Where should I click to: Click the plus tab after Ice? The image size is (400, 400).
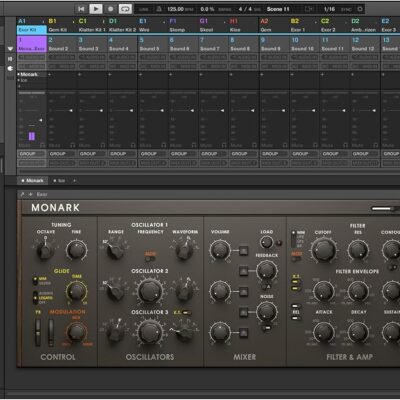point(74,180)
